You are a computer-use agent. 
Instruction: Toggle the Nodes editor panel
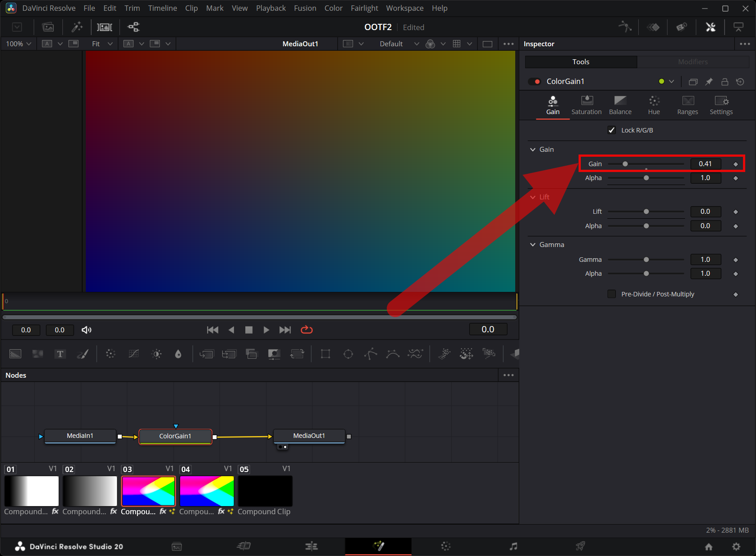tap(133, 27)
